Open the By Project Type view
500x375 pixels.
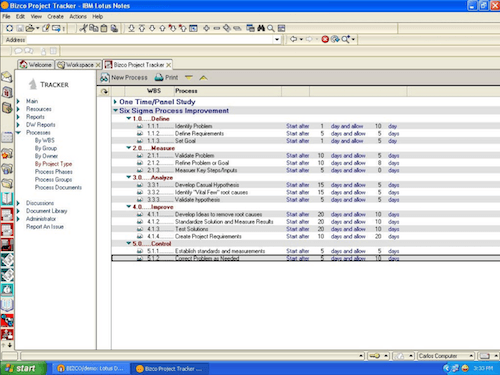click(x=53, y=164)
